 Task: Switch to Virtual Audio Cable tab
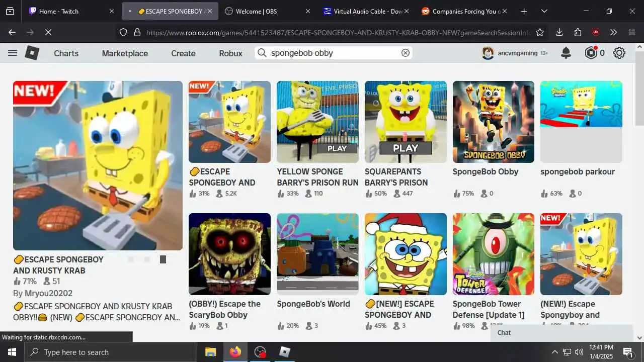tap(365, 11)
